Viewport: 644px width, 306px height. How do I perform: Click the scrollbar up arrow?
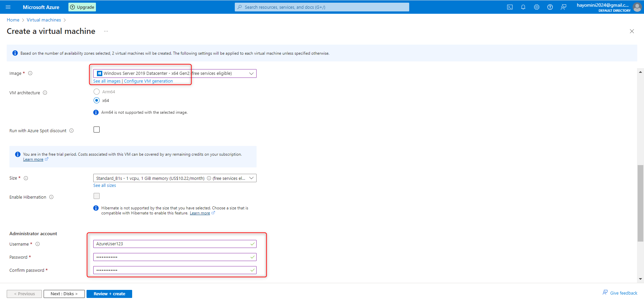tap(641, 72)
